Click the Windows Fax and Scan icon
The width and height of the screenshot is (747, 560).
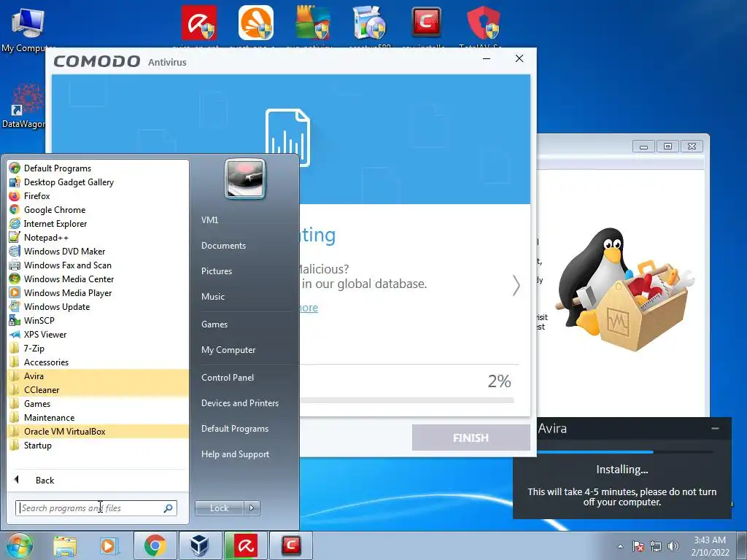pos(15,265)
